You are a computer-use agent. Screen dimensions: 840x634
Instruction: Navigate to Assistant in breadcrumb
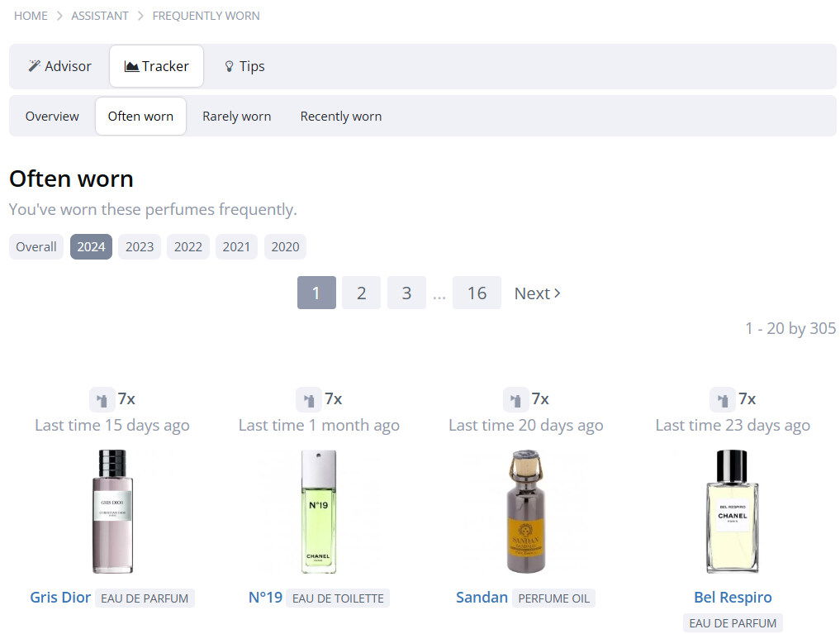coord(100,16)
